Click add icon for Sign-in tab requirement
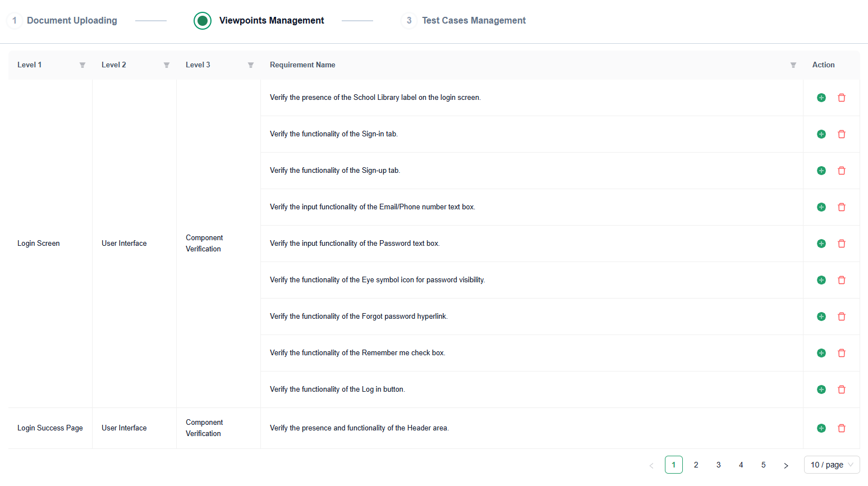Screen dimensions: 868x486 (x=821, y=134)
